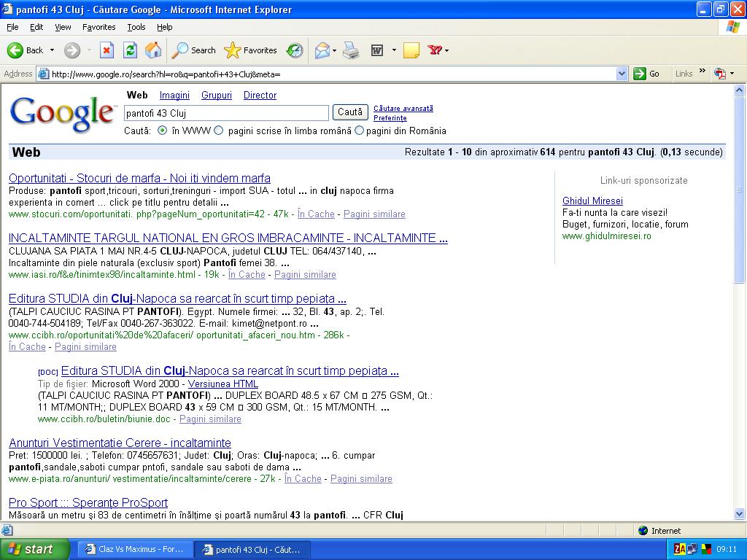Open the Favorites menu

[98, 27]
